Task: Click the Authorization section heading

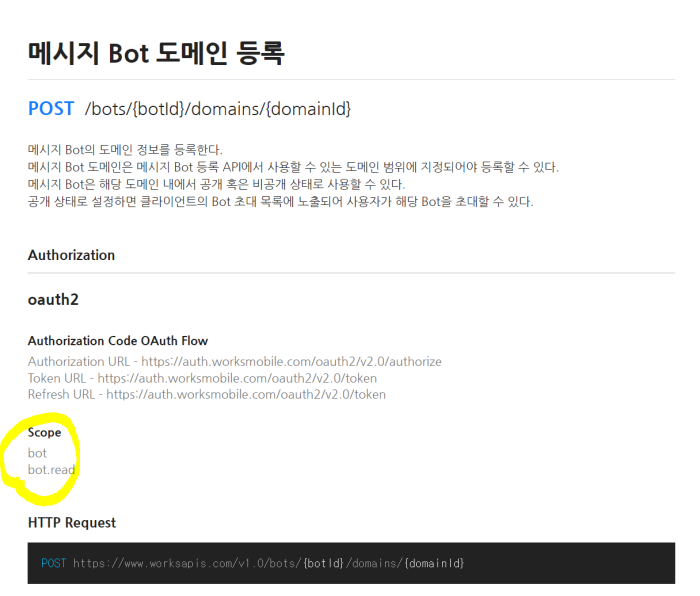Action: tap(71, 255)
